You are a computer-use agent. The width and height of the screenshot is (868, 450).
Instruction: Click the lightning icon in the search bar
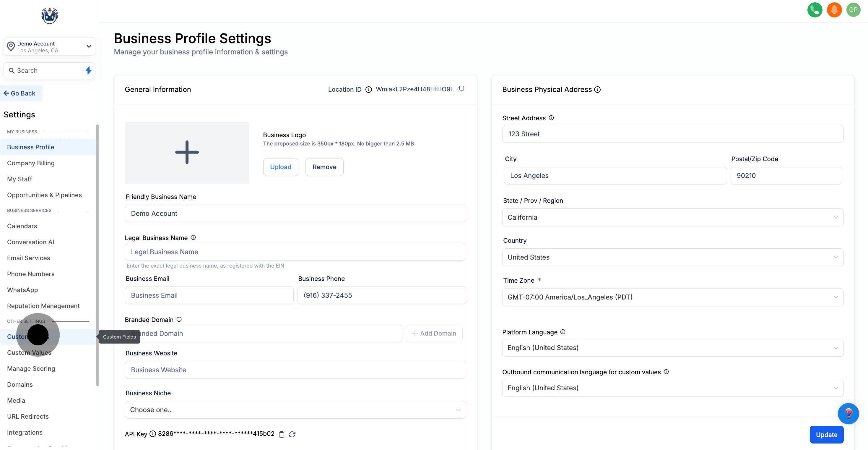(x=88, y=70)
